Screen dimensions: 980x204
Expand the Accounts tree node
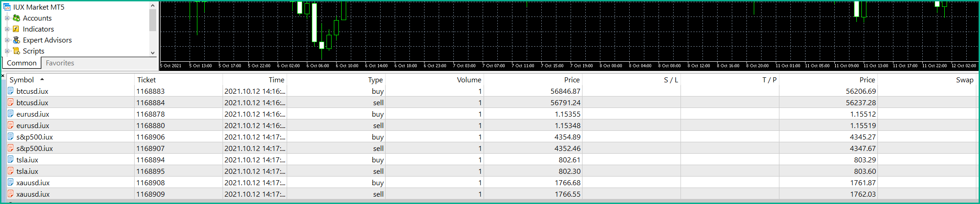point(7,18)
